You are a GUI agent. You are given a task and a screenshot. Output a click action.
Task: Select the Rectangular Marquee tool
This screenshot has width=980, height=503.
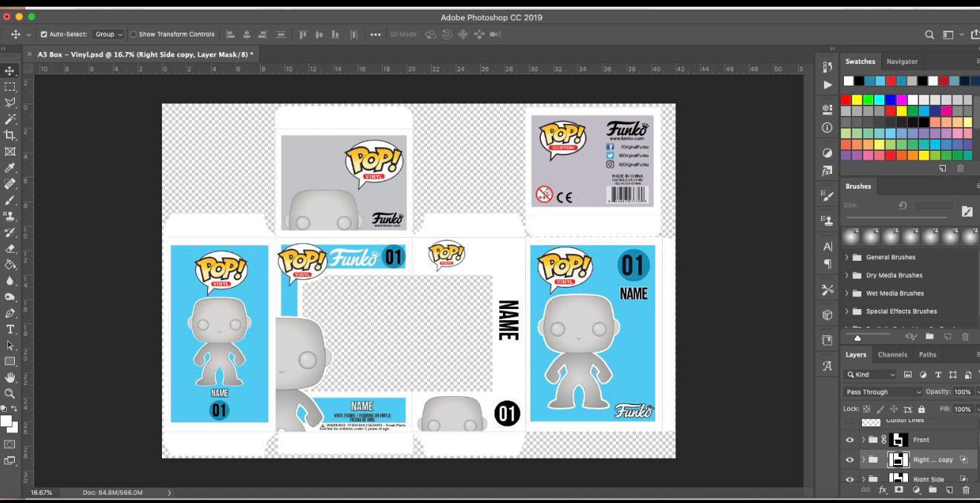tap(10, 88)
